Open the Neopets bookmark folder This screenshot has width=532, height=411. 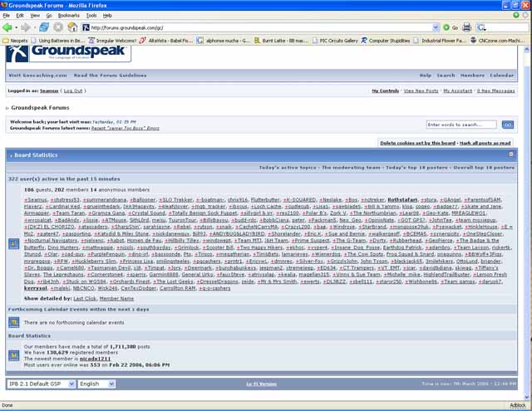pyautogui.click(x=15, y=41)
